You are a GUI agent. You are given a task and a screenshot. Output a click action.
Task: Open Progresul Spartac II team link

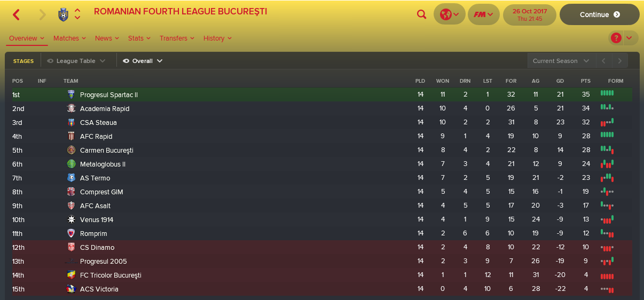point(109,94)
